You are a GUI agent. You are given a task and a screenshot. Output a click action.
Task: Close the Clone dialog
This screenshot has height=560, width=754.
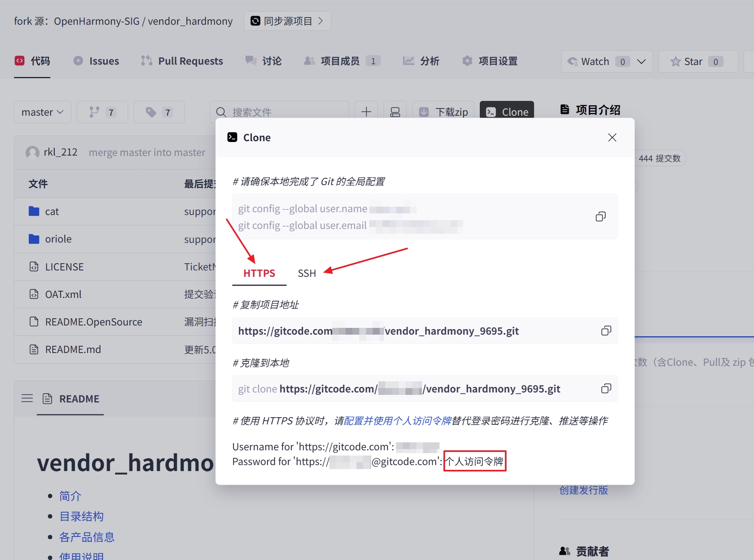pyautogui.click(x=612, y=138)
